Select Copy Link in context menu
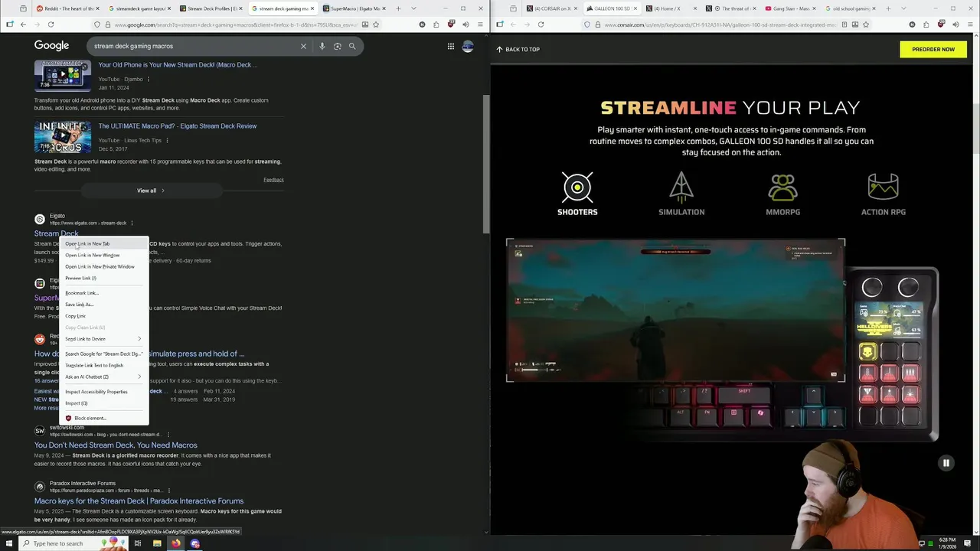 point(103,316)
